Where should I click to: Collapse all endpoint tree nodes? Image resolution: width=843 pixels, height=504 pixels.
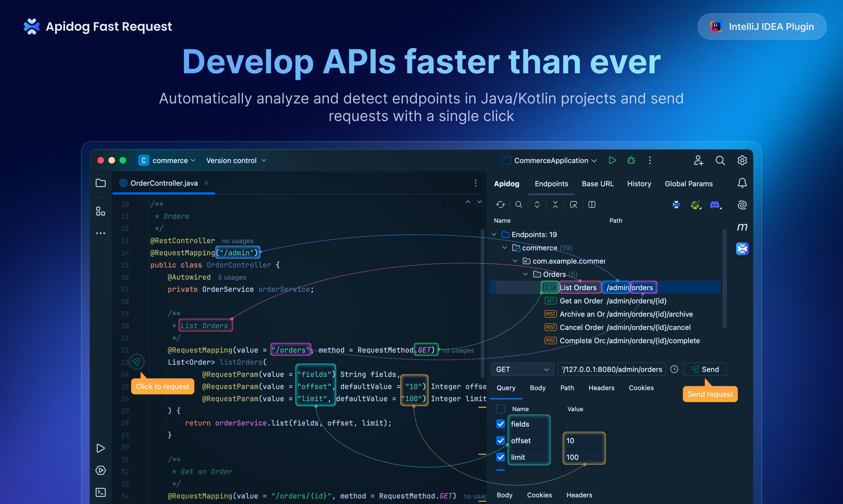(556, 205)
